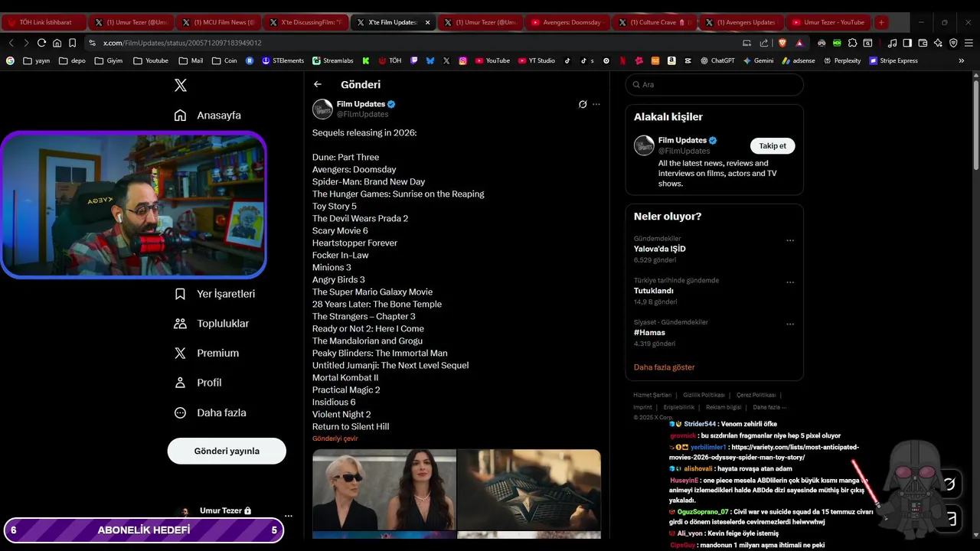
Task: Open the Giyim bookmarks folder
Action: pyautogui.click(x=108, y=60)
